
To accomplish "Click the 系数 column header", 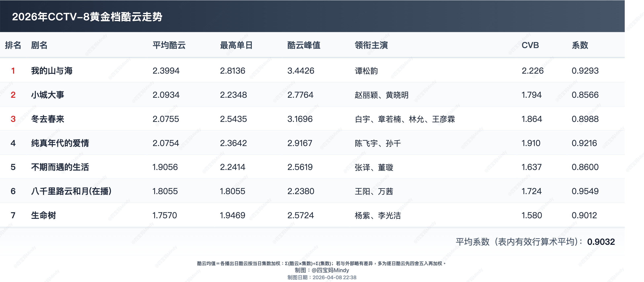I will (580, 45).
